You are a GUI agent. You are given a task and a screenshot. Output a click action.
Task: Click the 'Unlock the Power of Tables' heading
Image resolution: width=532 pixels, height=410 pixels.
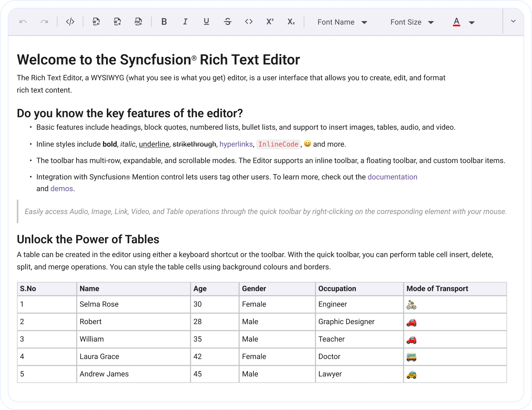[88, 239]
